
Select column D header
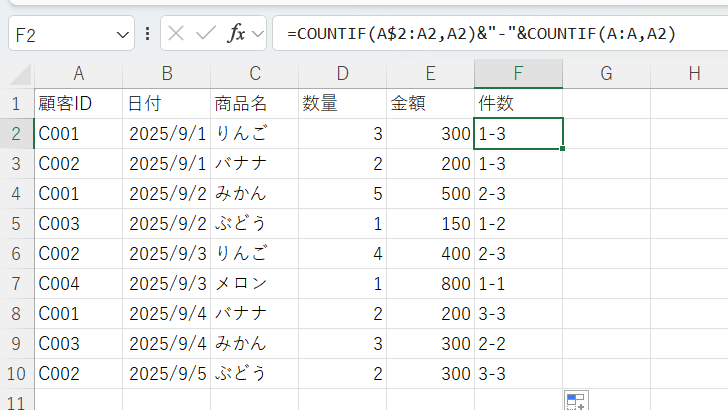coord(343,73)
